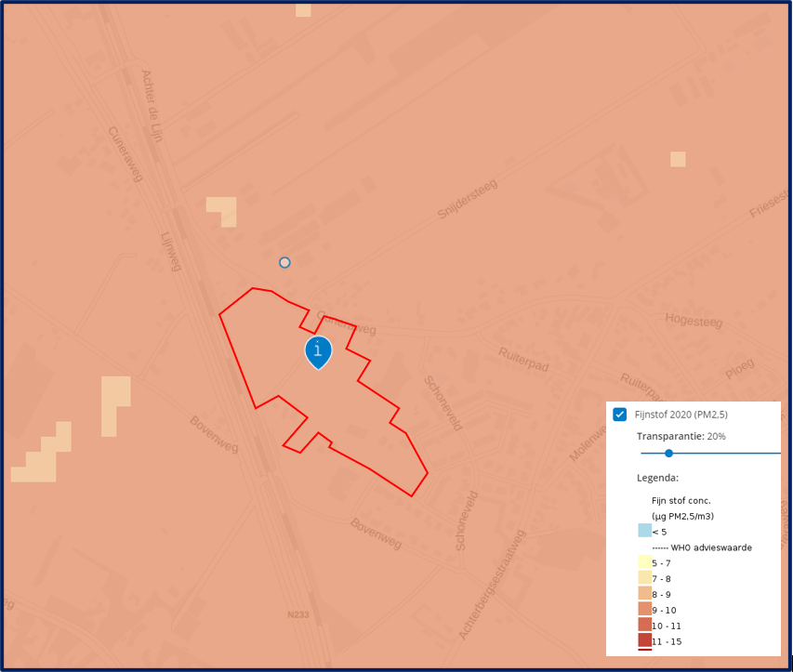This screenshot has height=672, width=793.
Task: Select the small circle marker near Snijdersteeg
Action: pyautogui.click(x=284, y=263)
